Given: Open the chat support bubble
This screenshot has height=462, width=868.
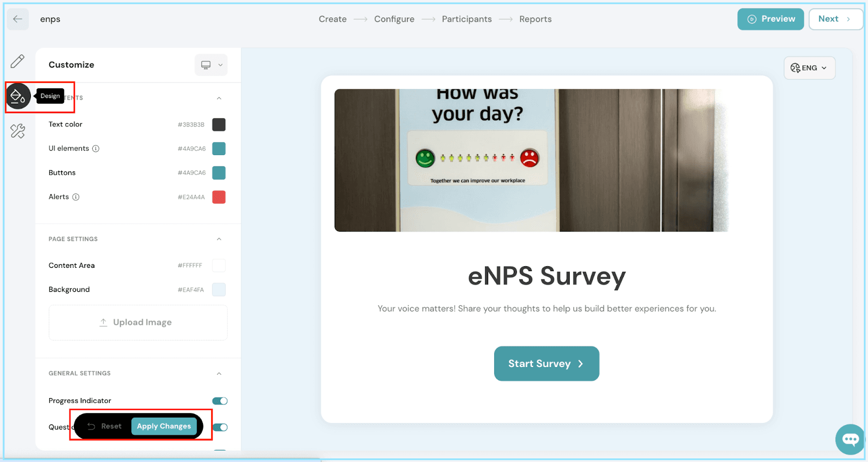Looking at the screenshot, I should (x=850, y=439).
